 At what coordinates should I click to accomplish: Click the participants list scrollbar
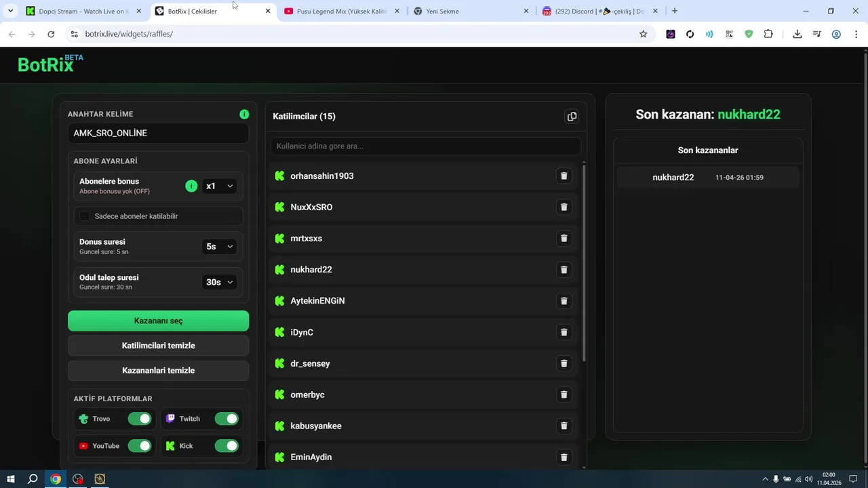584,262
